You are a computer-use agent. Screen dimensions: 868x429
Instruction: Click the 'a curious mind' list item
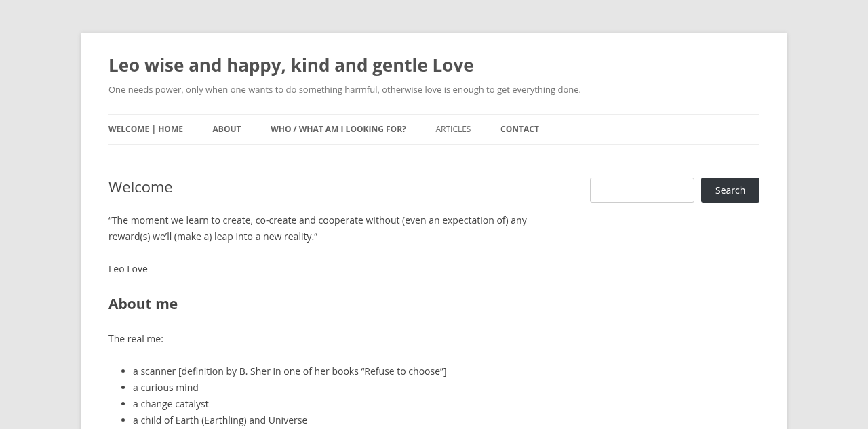[x=165, y=388]
